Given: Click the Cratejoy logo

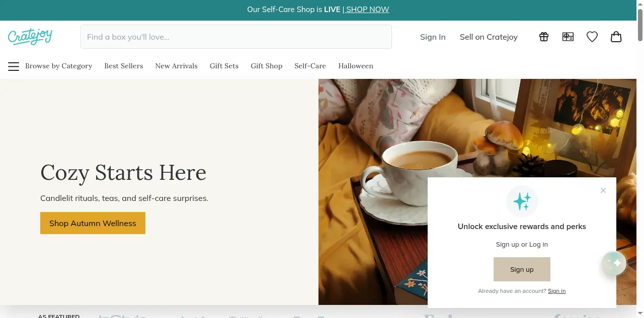Looking at the screenshot, I should (30, 37).
